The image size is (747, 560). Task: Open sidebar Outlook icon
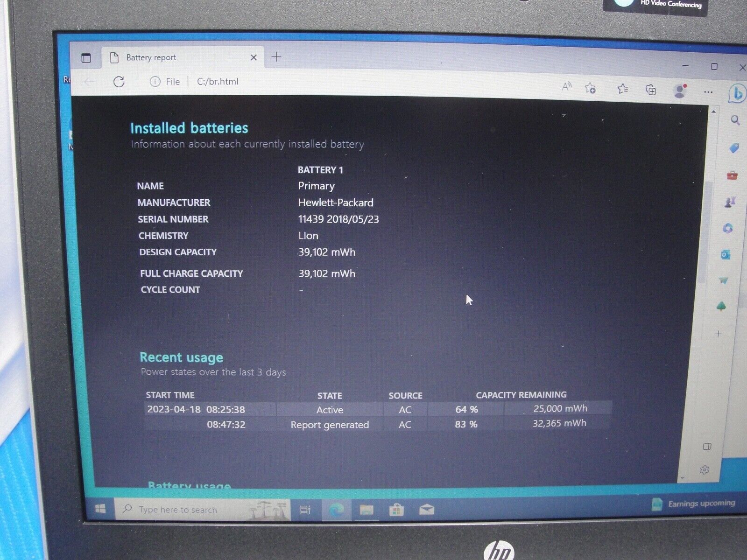tap(726, 254)
